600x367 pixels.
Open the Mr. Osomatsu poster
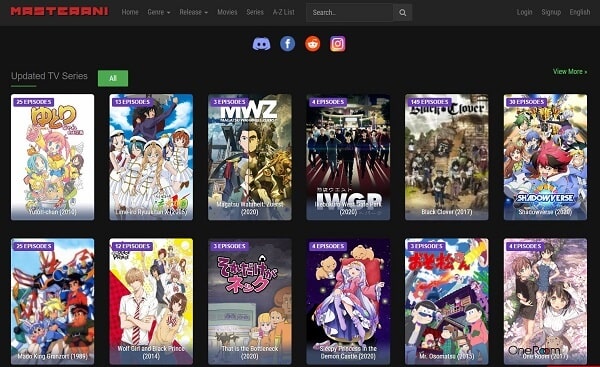447,301
